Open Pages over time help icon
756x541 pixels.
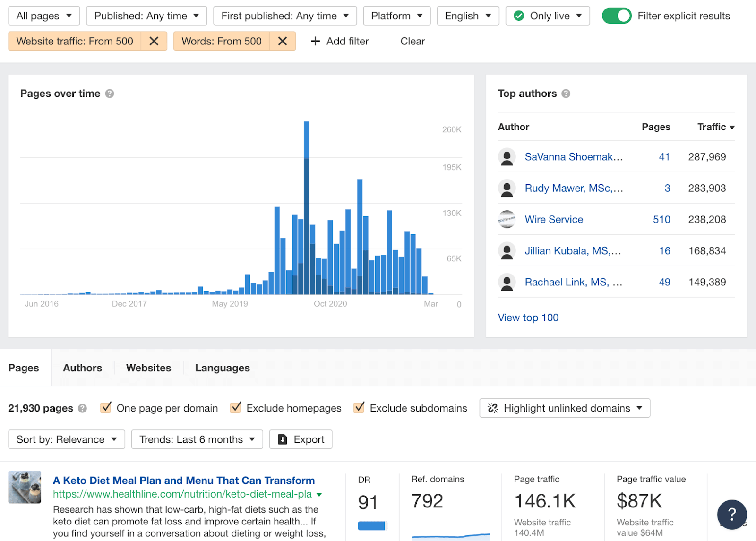(110, 94)
